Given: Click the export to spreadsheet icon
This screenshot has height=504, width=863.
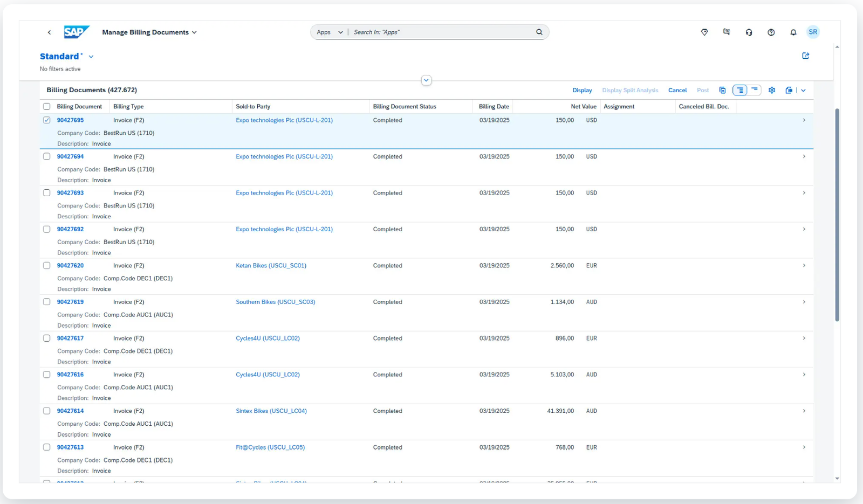Looking at the screenshot, I should pyautogui.click(x=789, y=91).
